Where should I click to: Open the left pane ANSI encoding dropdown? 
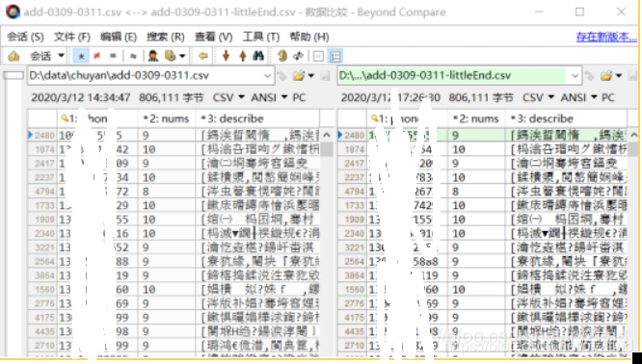269,98
